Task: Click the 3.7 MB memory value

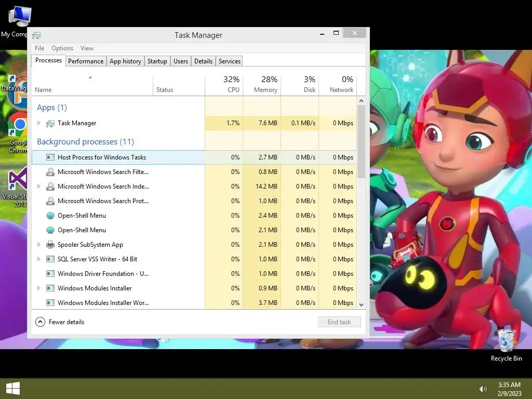Action: point(268,303)
